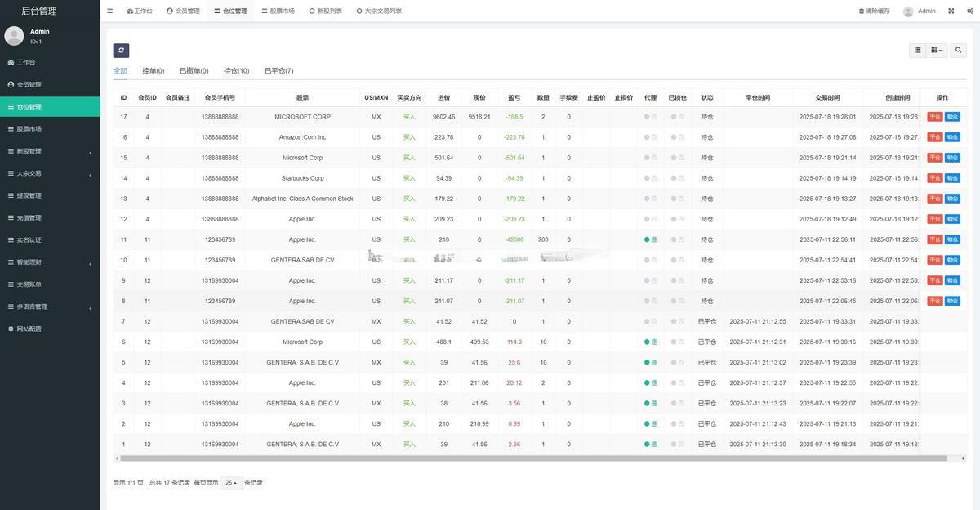Click the refresh table icon button

tap(121, 51)
